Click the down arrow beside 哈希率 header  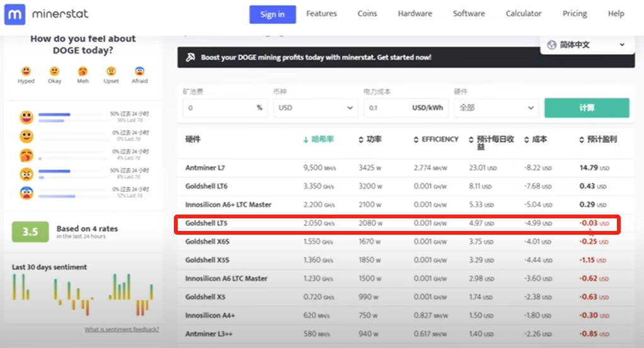point(306,140)
